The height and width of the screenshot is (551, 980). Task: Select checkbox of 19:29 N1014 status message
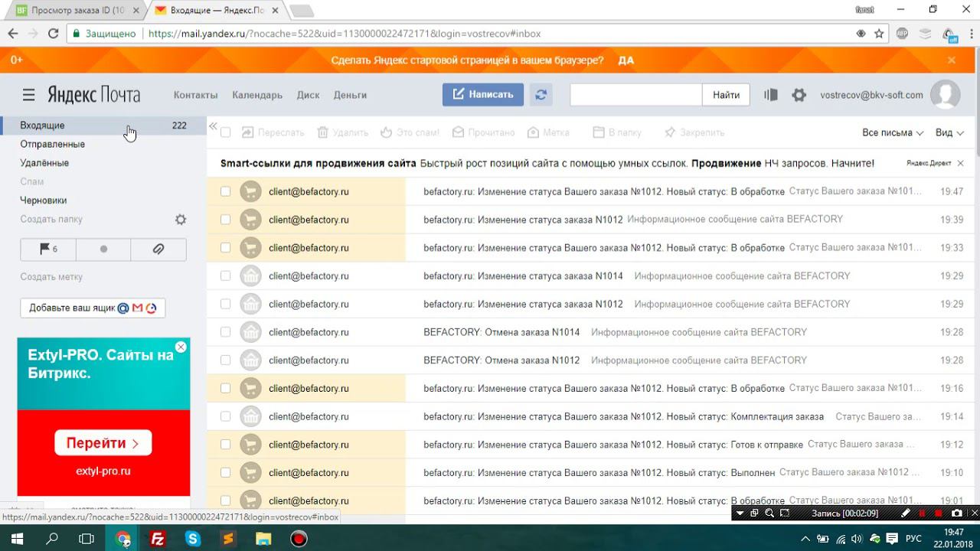225,275
